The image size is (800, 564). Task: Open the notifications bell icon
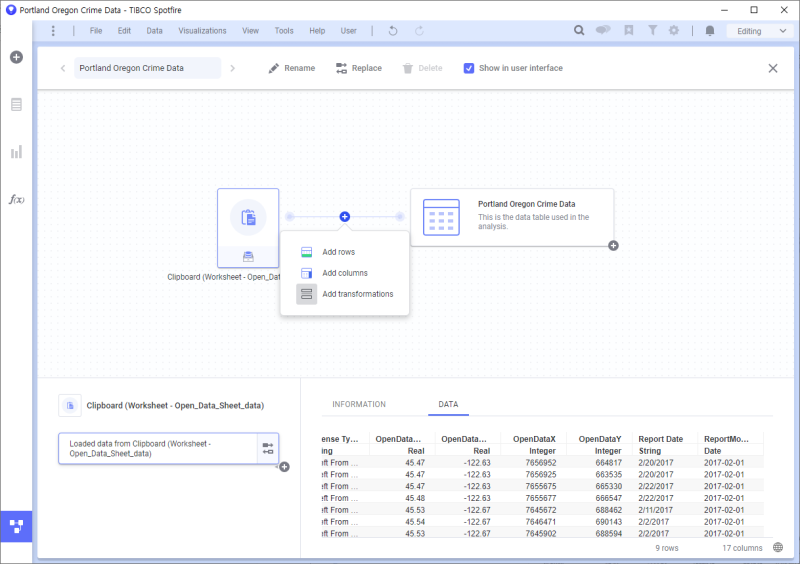[710, 31]
